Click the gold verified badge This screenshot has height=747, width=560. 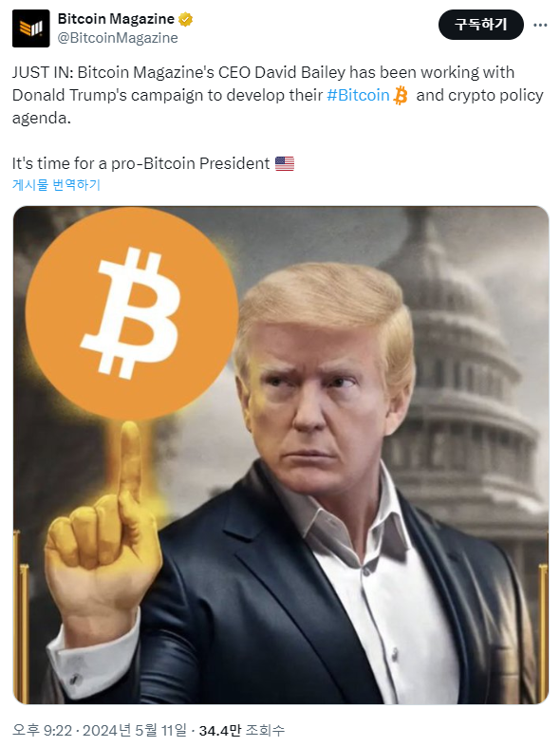(185, 20)
